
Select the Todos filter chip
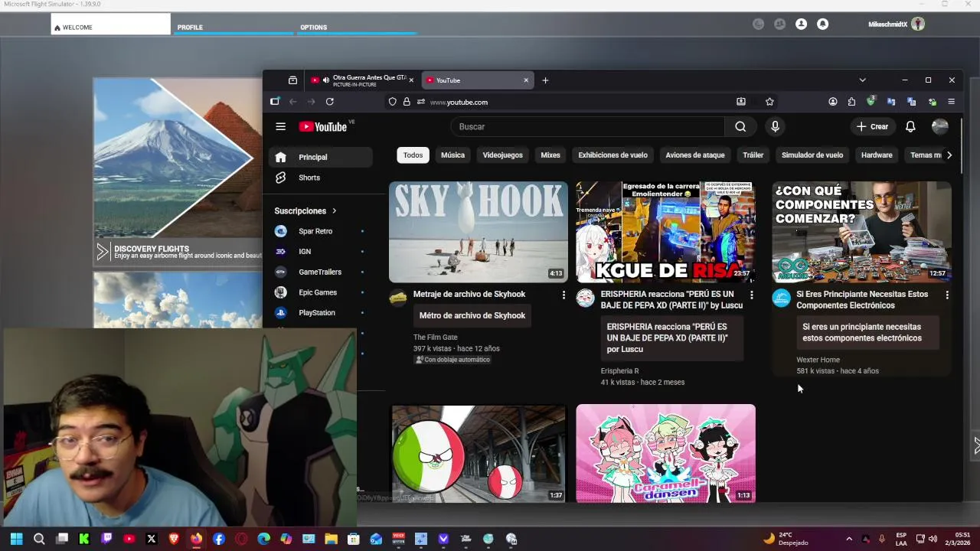pos(413,155)
